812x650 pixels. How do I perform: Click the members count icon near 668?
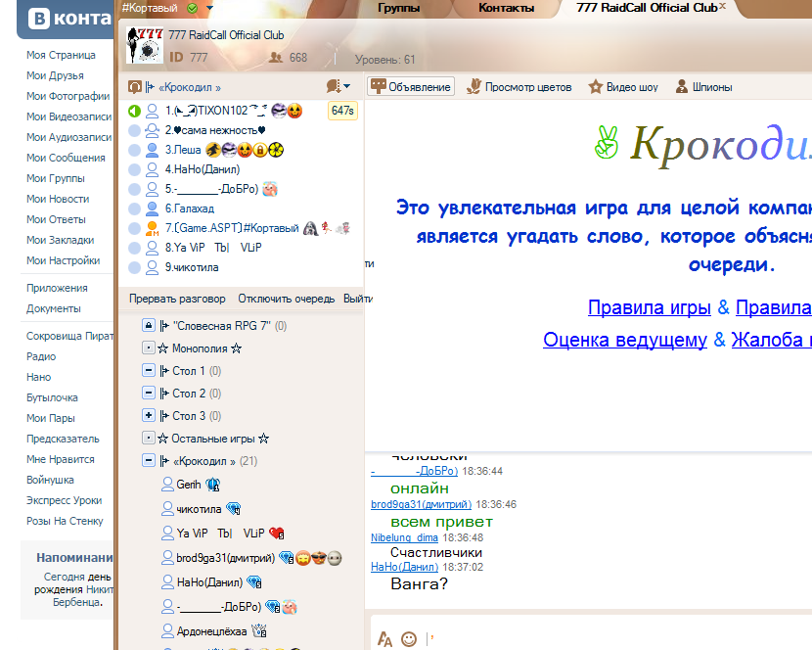pos(276,58)
